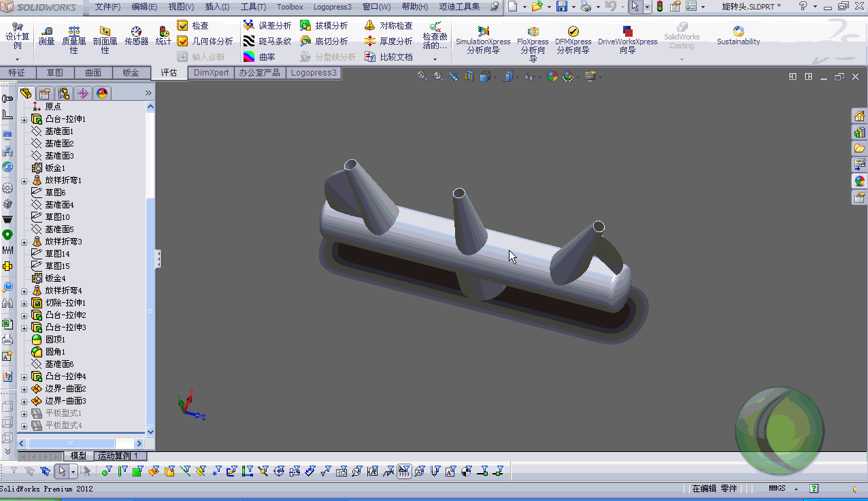
Task: Select 圆顶1 in the feature tree
Action: 55,340
